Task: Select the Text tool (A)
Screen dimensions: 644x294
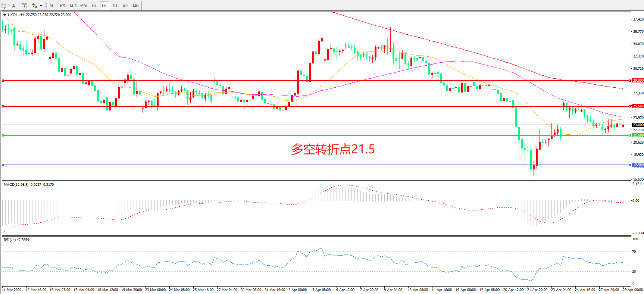Action: tap(14, 6)
